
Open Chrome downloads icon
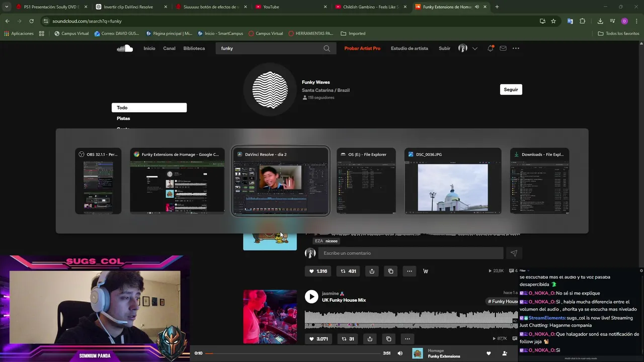(600, 21)
